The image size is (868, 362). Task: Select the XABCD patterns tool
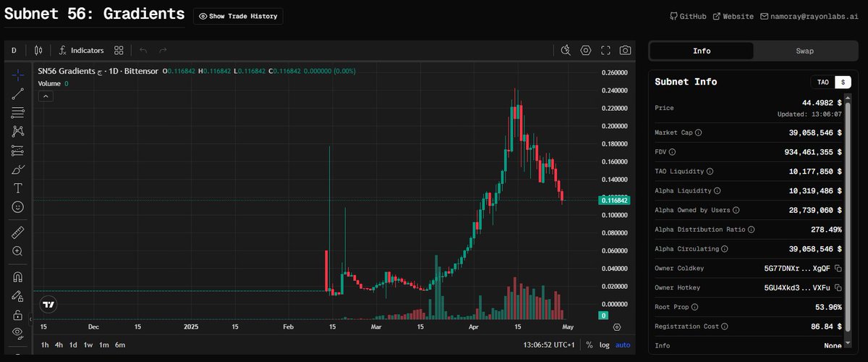tap(18, 131)
